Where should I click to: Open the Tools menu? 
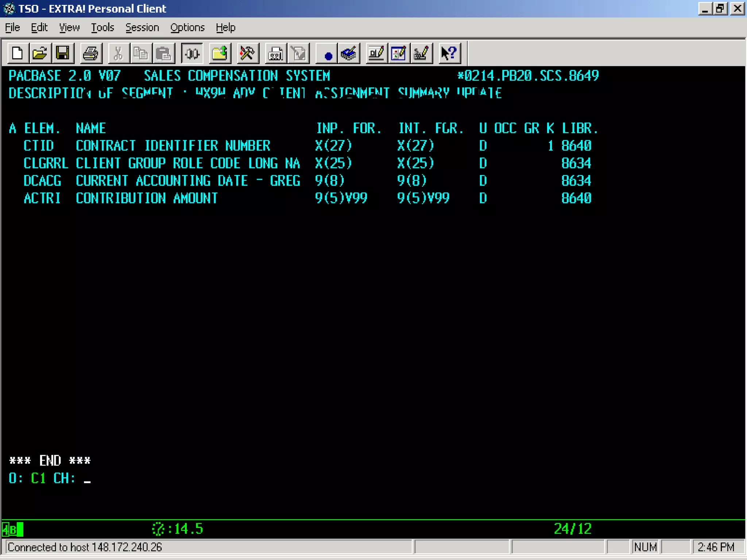coord(102,28)
